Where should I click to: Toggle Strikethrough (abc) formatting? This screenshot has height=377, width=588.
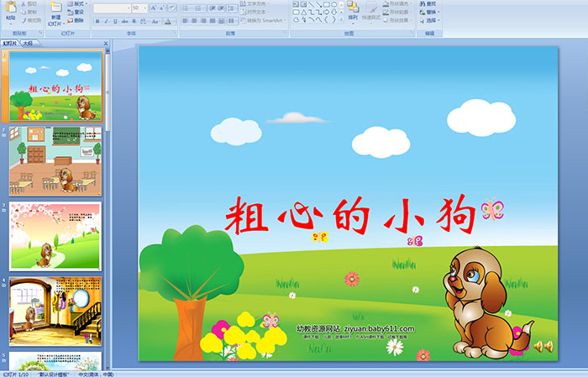124,21
